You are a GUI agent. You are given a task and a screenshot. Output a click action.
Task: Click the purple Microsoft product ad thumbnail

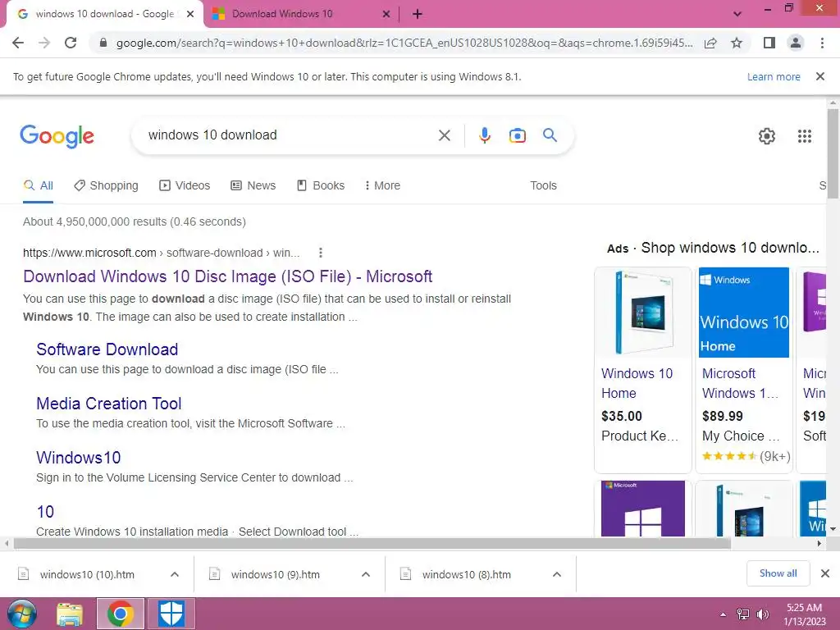click(643, 509)
